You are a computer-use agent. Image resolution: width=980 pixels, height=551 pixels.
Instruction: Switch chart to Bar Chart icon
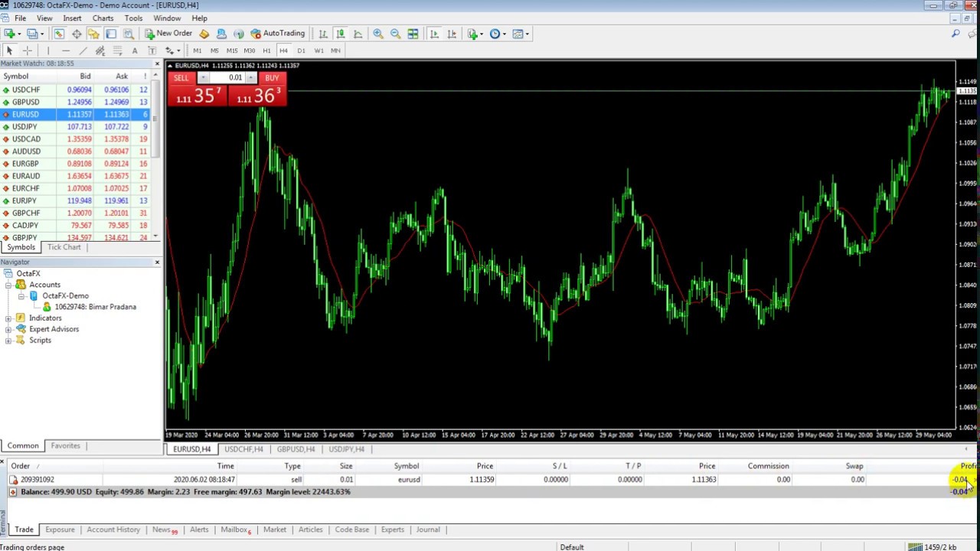pos(323,34)
